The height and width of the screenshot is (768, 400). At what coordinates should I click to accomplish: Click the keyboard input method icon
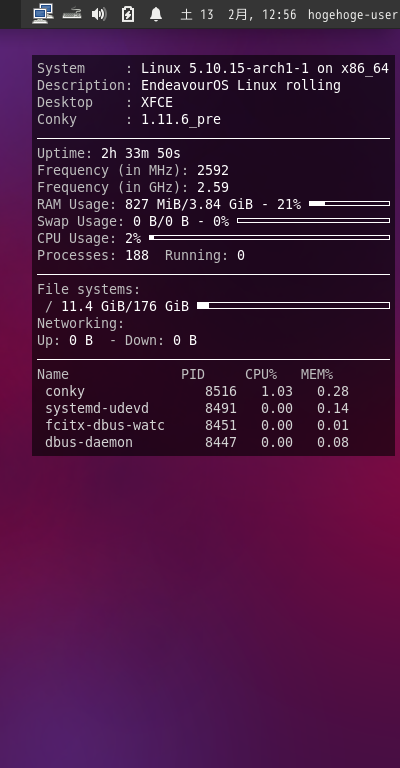[x=72, y=14]
